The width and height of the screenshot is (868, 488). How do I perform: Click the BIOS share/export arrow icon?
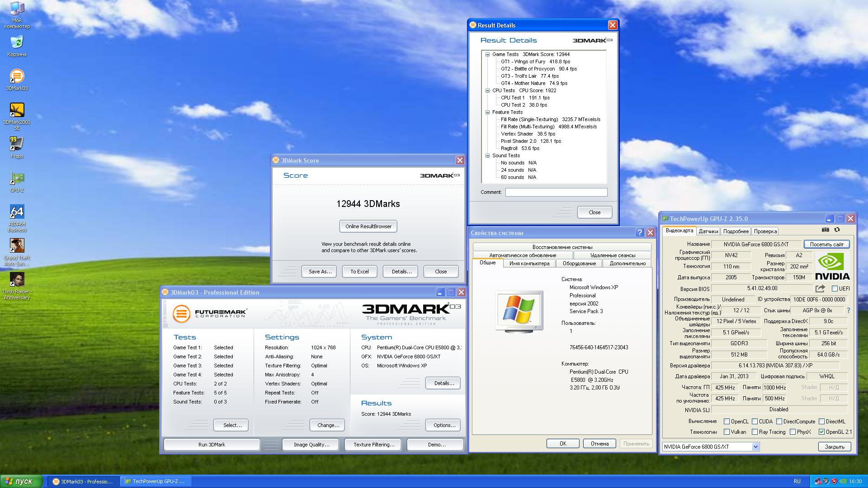pos(820,288)
